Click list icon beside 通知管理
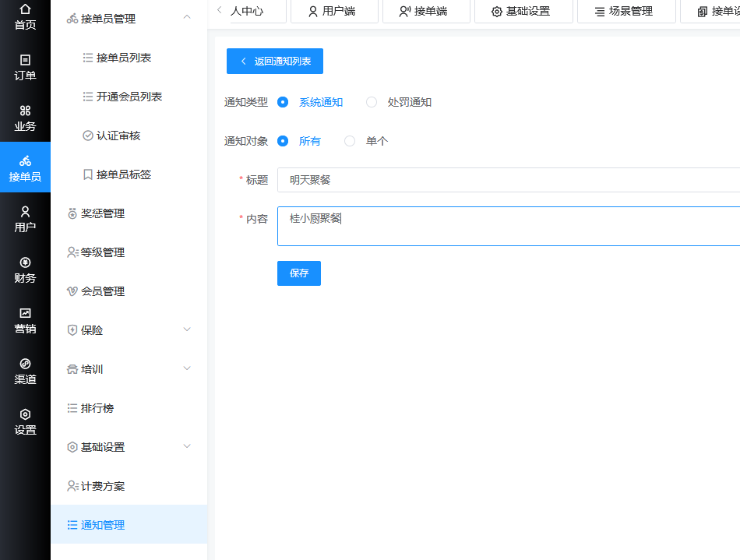Viewport: 740px width, 560px height. [x=72, y=525]
